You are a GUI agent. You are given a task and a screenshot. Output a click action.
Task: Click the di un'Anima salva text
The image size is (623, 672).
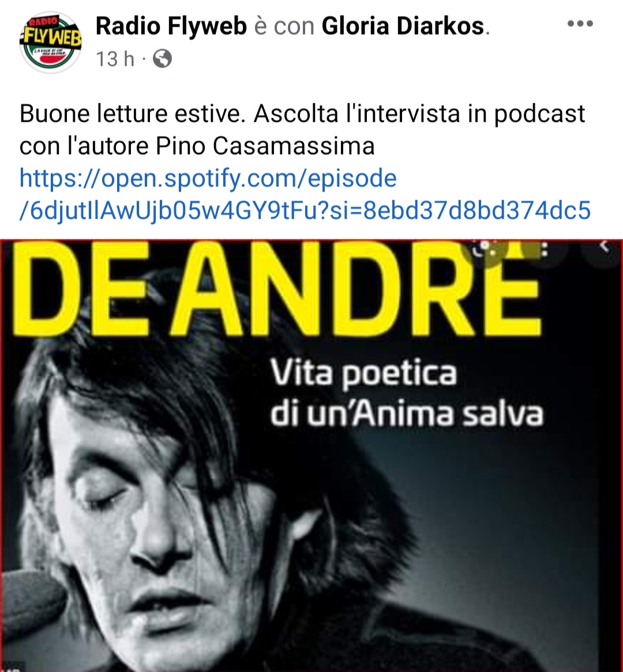click(x=407, y=414)
